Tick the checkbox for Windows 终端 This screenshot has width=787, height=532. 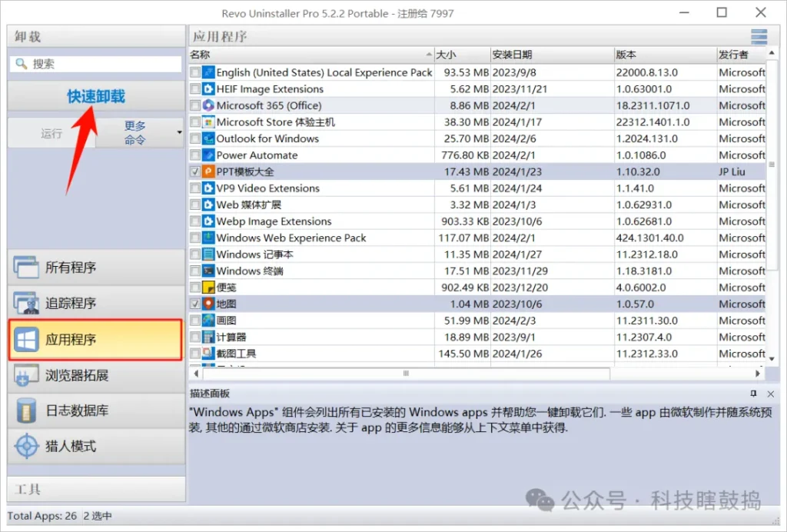(194, 271)
